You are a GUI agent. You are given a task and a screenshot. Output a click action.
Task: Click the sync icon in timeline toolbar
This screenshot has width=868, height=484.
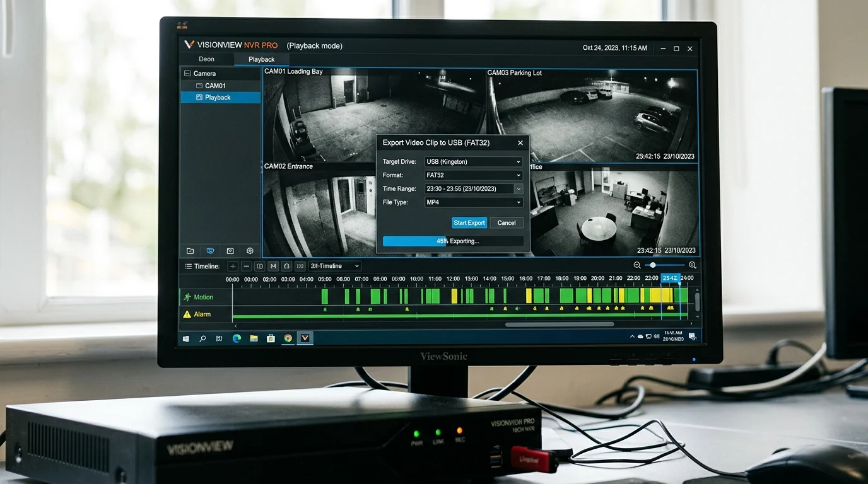(286, 266)
